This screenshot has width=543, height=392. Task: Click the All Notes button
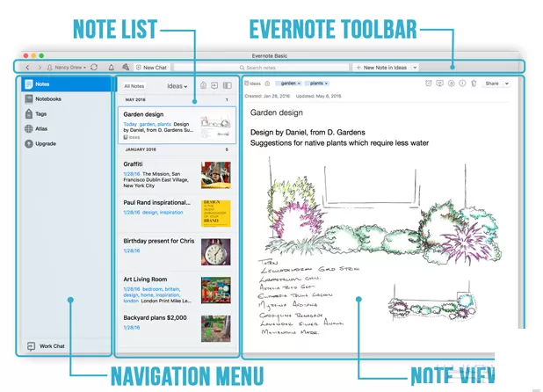coord(134,86)
